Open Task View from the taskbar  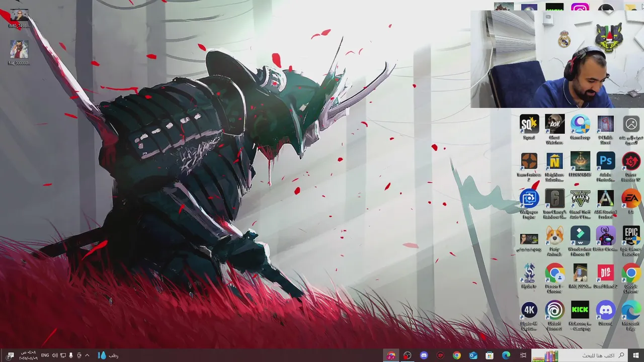coord(523,355)
